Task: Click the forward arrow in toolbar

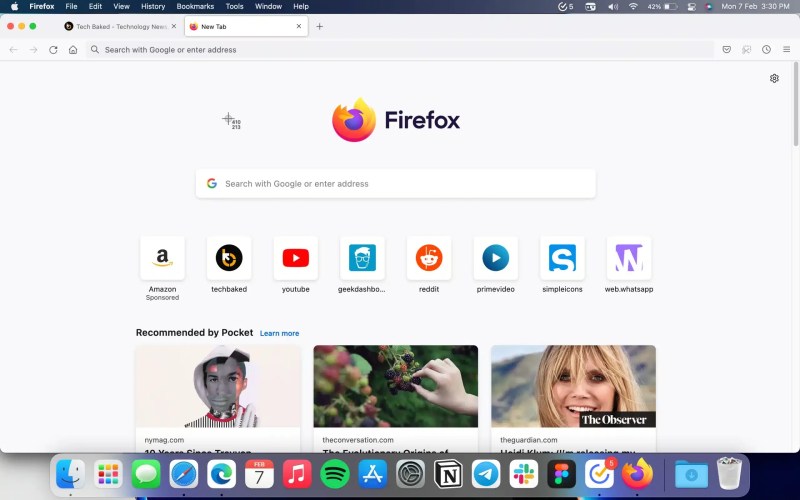Action: click(33, 49)
